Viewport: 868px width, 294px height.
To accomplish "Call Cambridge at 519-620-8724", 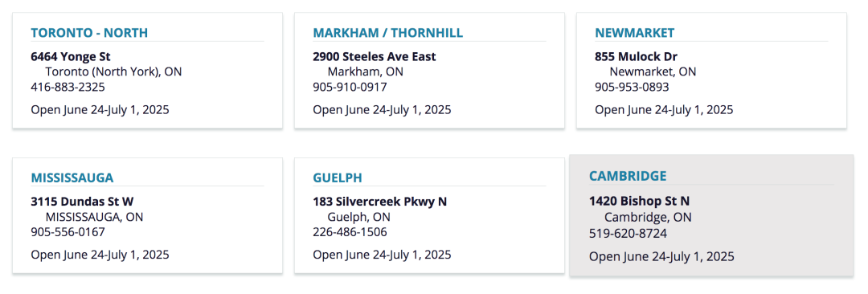I will (628, 234).
